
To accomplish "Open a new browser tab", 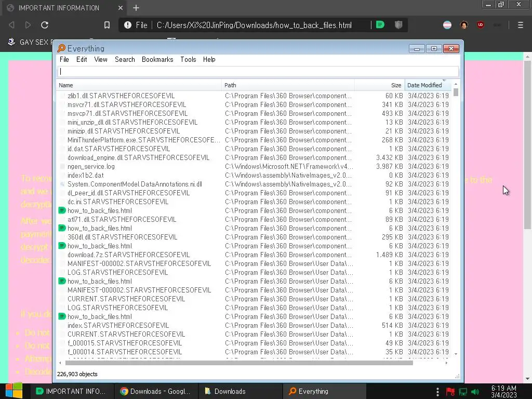I will (x=136, y=8).
